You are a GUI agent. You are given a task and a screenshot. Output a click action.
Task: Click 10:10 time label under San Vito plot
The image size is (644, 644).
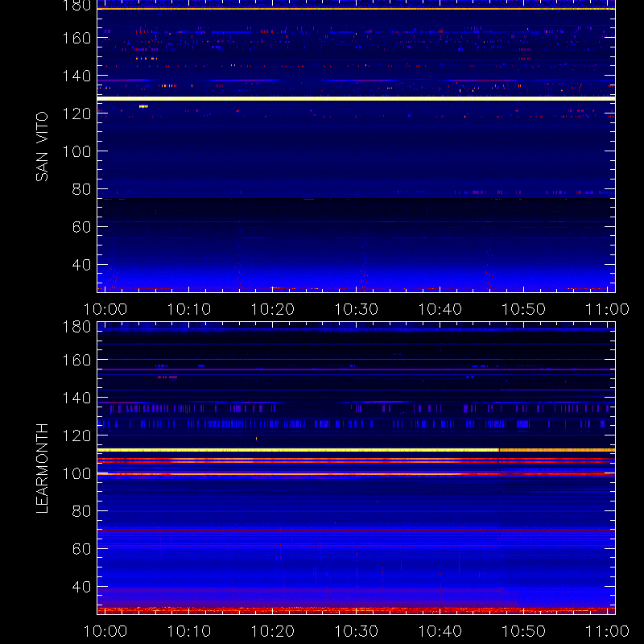189,309
